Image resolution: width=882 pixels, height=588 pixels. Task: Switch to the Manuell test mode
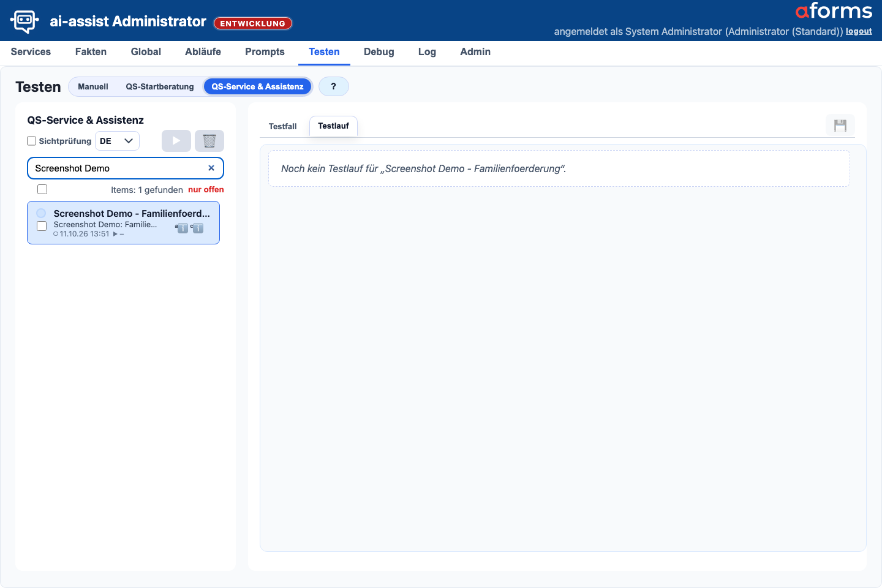(93, 86)
